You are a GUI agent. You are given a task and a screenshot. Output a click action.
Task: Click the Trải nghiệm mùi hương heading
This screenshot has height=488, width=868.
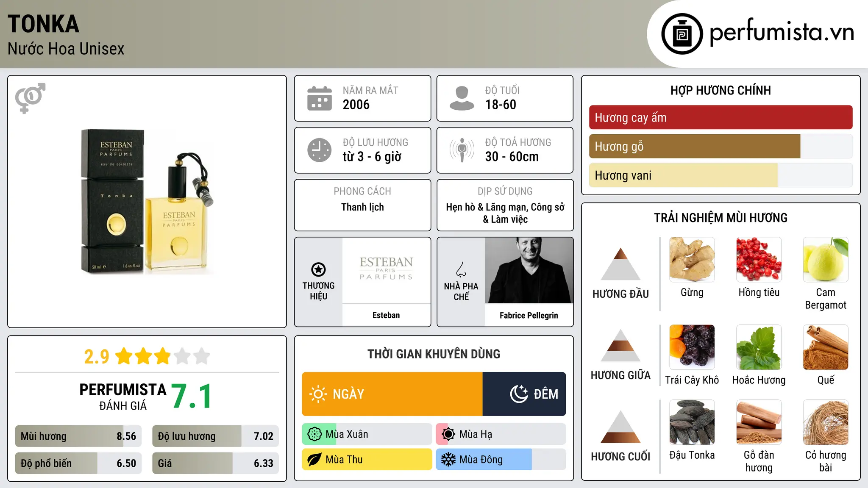point(721,218)
